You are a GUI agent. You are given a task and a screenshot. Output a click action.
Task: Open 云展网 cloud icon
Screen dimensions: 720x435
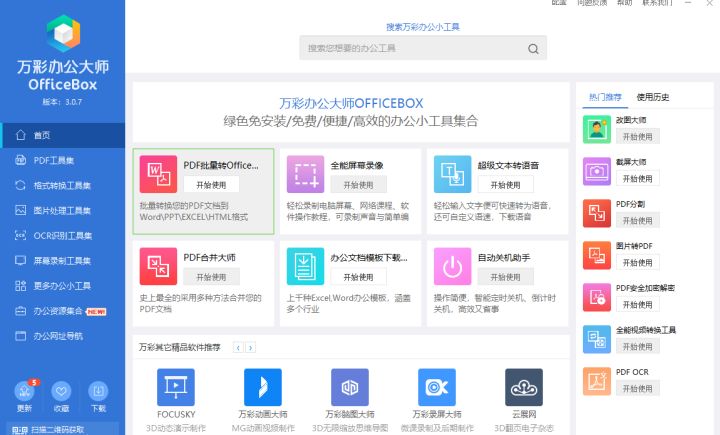(524, 387)
